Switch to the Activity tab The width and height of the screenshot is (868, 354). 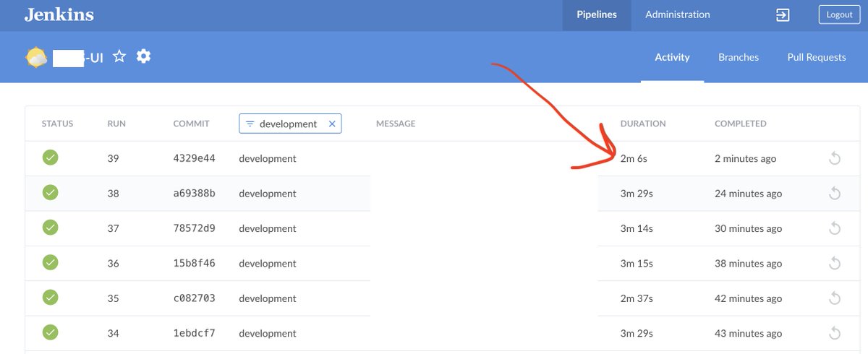[x=673, y=57]
